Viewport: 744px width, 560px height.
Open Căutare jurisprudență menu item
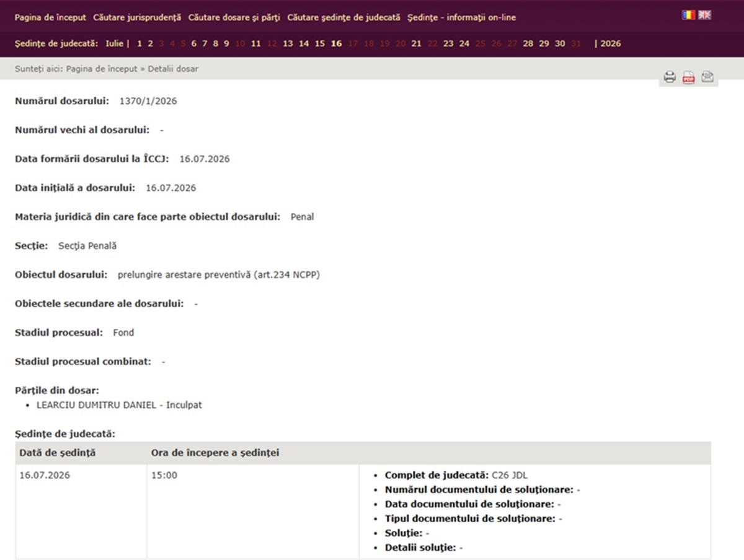[x=137, y=17]
